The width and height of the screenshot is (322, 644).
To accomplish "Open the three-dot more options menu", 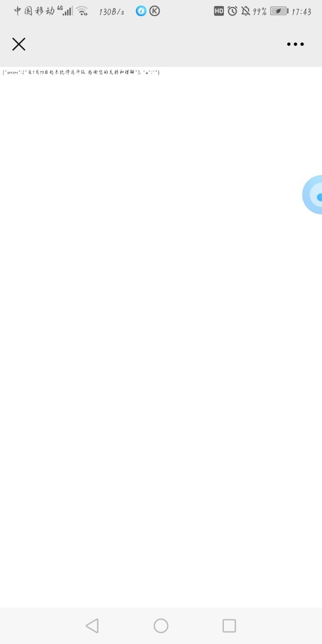I will click(295, 44).
